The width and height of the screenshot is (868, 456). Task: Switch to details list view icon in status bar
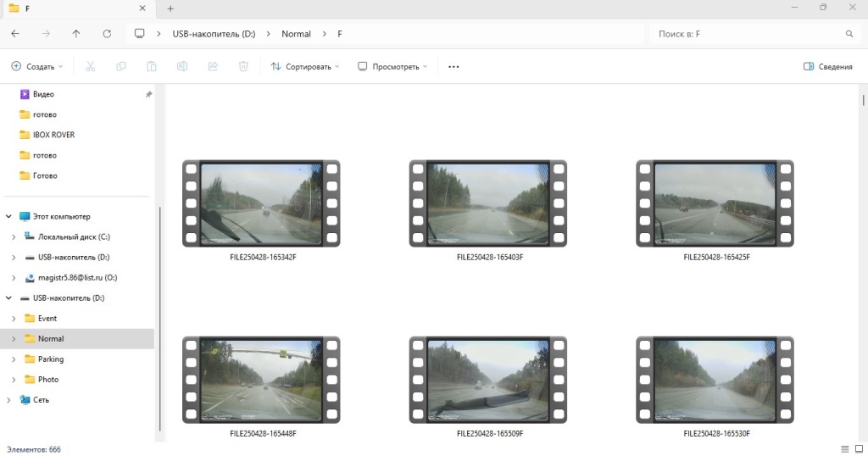pyautogui.click(x=845, y=449)
